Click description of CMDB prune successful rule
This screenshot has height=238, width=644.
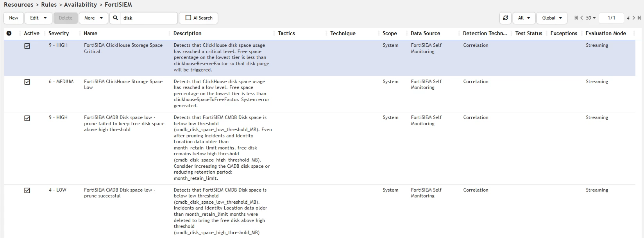pyautogui.click(x=220, y=211)
